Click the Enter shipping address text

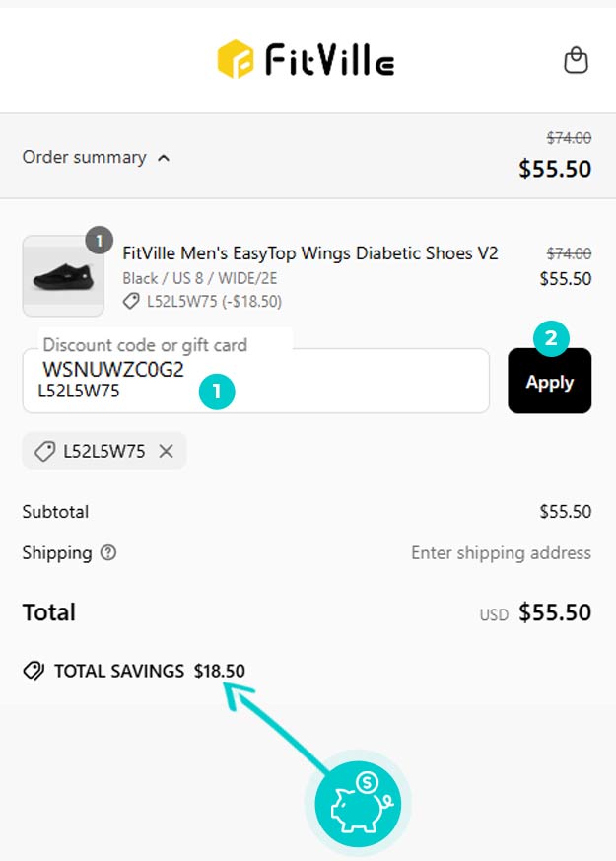[501, 553]
